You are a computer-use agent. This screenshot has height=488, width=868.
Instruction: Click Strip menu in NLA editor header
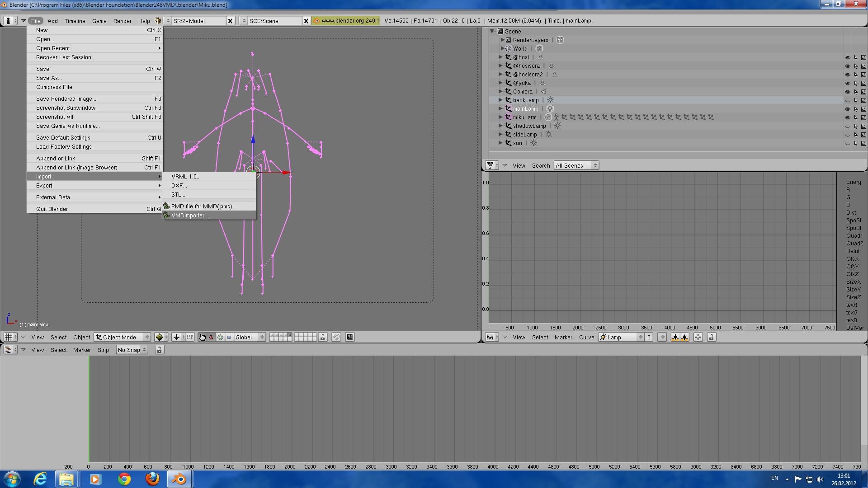103,350
